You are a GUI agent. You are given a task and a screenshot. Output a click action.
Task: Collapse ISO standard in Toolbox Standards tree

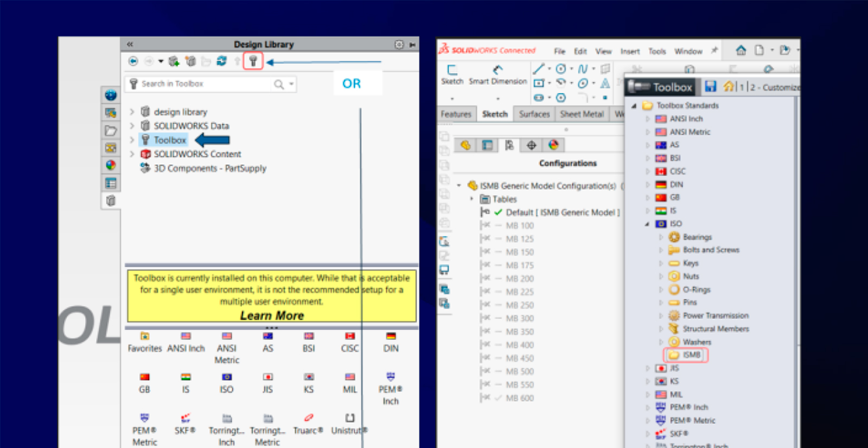tap(647, 224)
